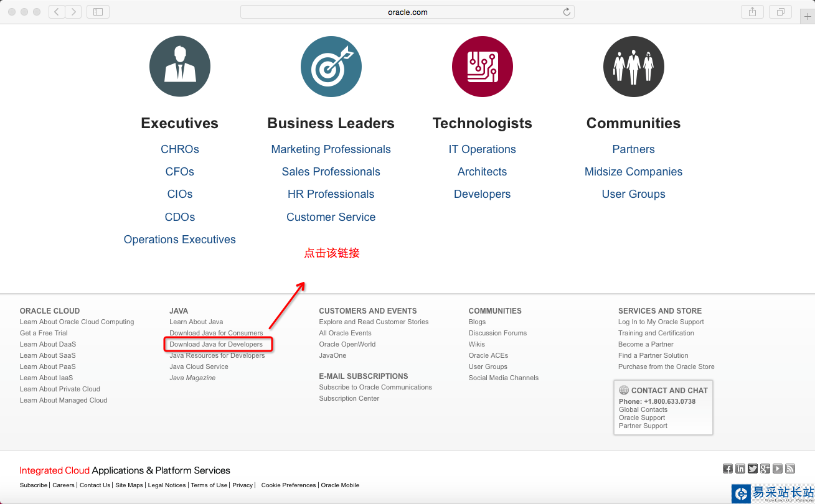Open a new tab with plus button
The height and width of the screenshot is (504, 815).
click(x=808, y=16)
